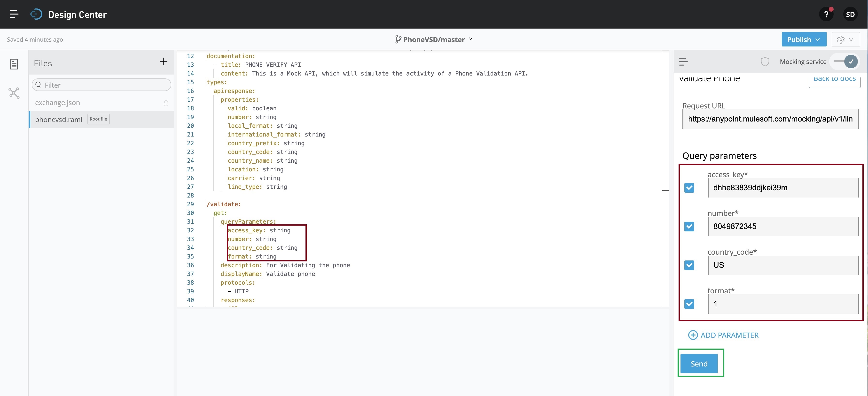This screenshot has width=868, height=396.
Task: Uncheck the access_key query parameter
Action: click(689, 188)
